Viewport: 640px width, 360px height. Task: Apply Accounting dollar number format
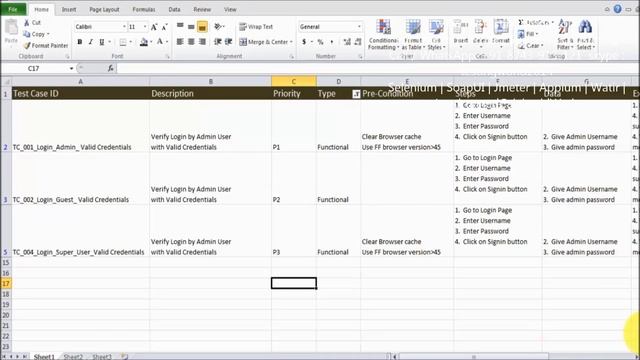click(304, 42)
